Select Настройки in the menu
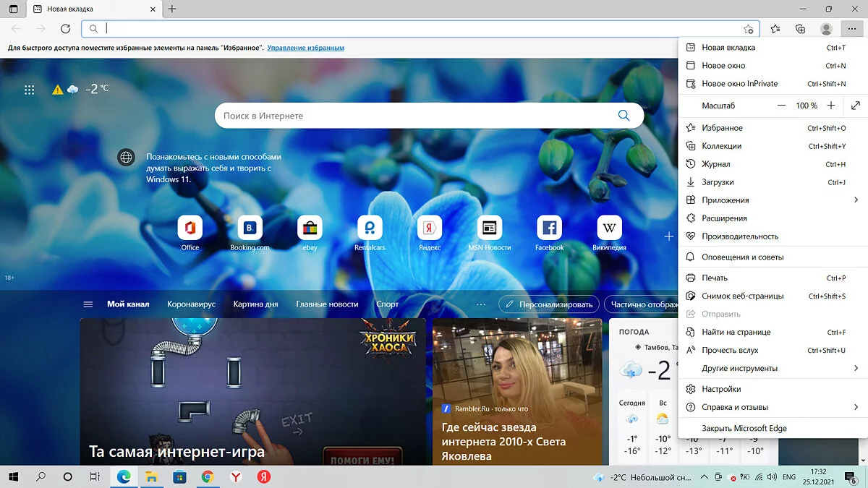The width and height of the screenshot is (868, 488). coord(721,389)
